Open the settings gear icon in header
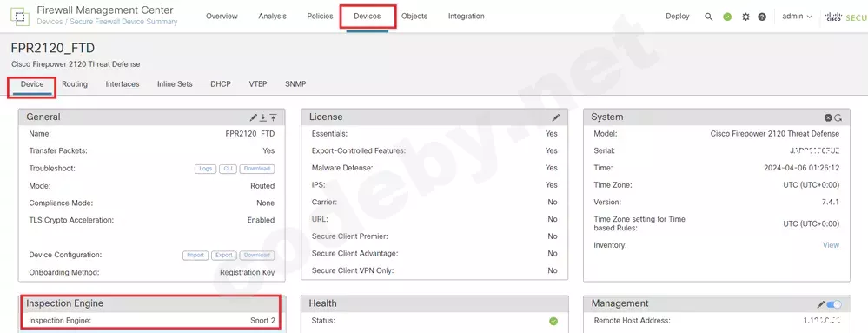The width and height of the screenshot is (868, 333). pos(745,17)
